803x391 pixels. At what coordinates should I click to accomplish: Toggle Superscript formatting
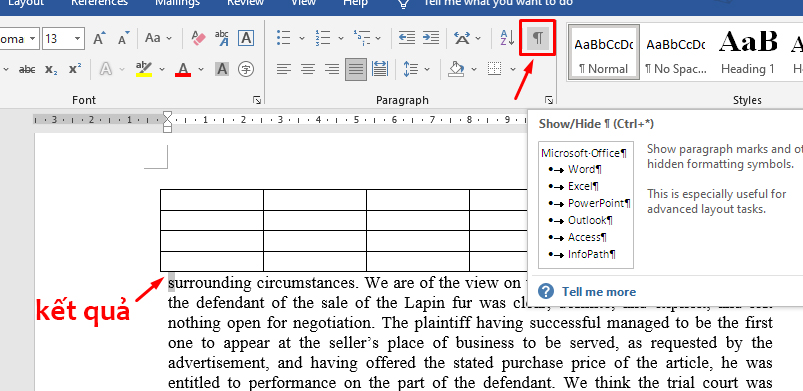coord(75,69)
